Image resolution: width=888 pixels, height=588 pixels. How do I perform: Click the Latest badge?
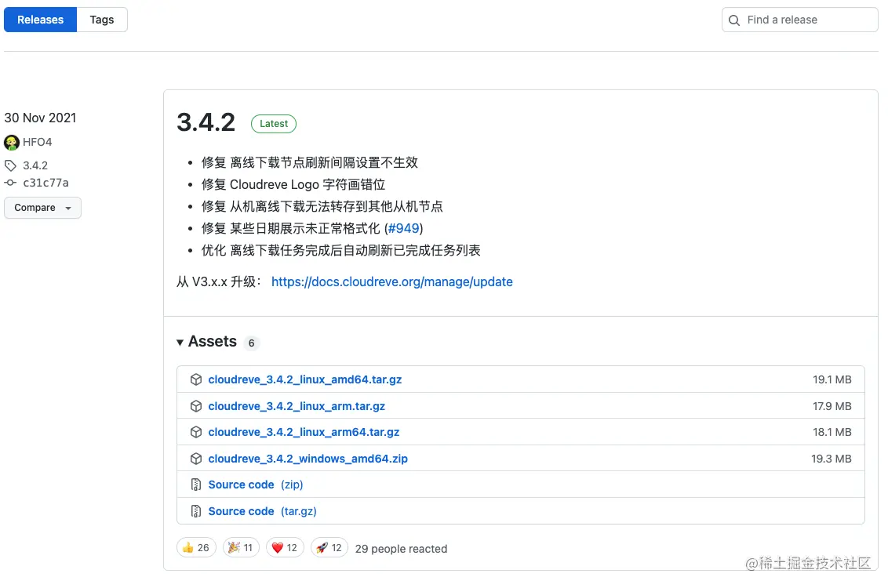[x=274, y=123]
